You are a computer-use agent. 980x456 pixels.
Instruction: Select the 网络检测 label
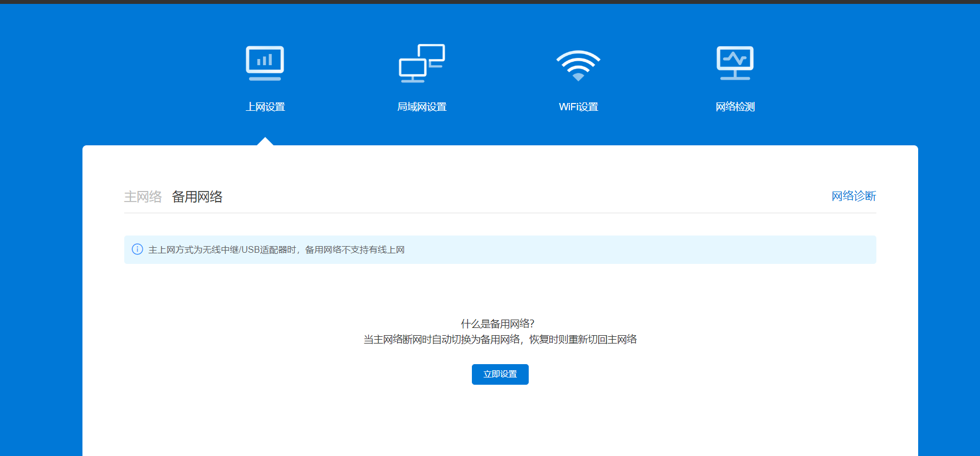coord(735,107)
